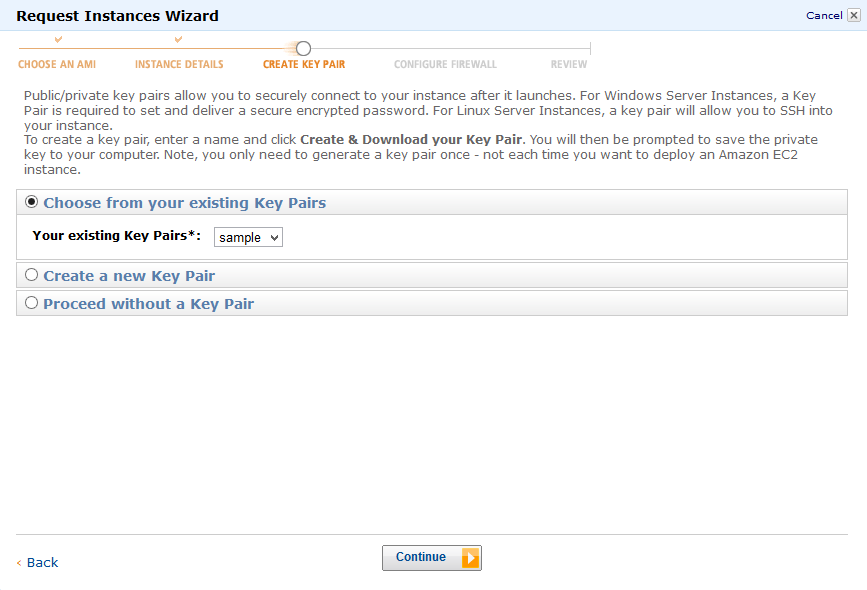This screenshot has width=867, height=590.
Task: Click the orange back arrow chevron
Action: coord(19,563)
